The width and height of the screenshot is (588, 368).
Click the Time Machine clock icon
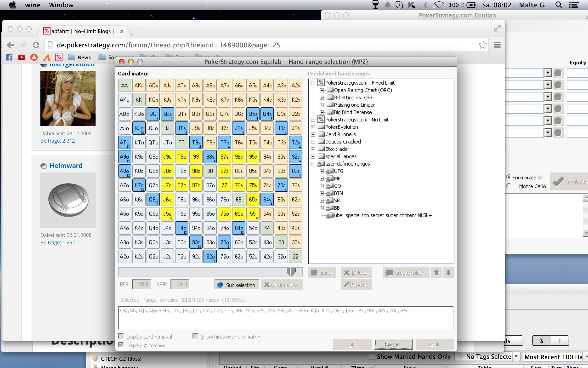399,5
